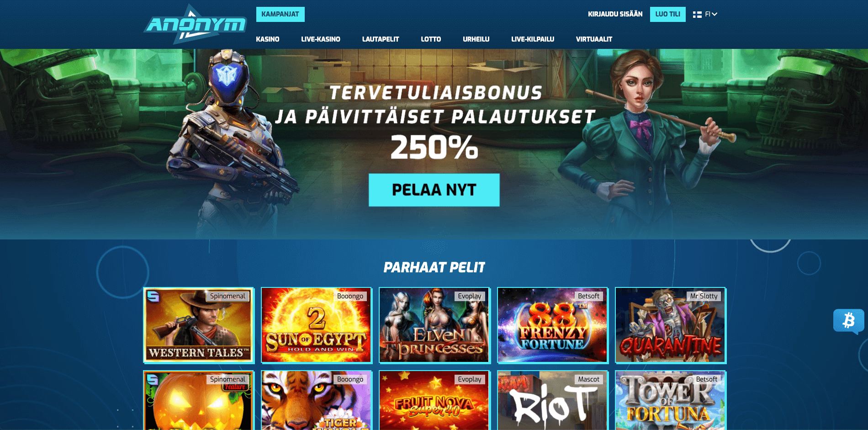
Task: Click Kirjaudu sisään login link
Action: coord(615,14)
